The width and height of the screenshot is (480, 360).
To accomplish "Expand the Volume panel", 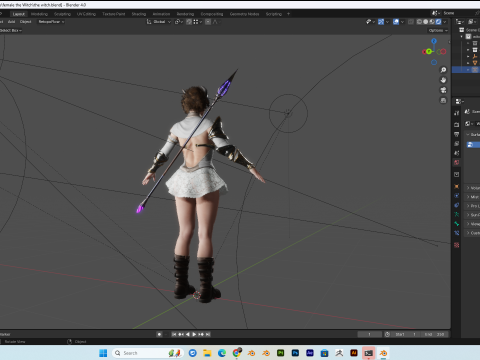I will 473,188.
